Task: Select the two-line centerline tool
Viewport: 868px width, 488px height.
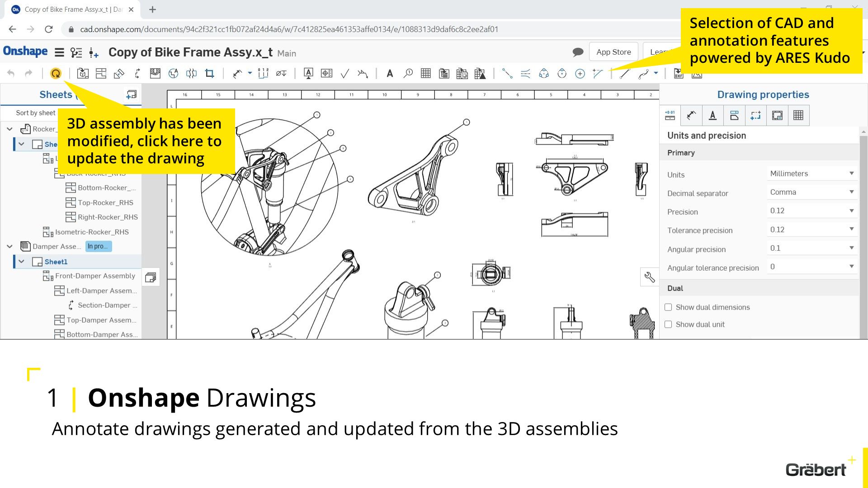Action: coord(525,73)
